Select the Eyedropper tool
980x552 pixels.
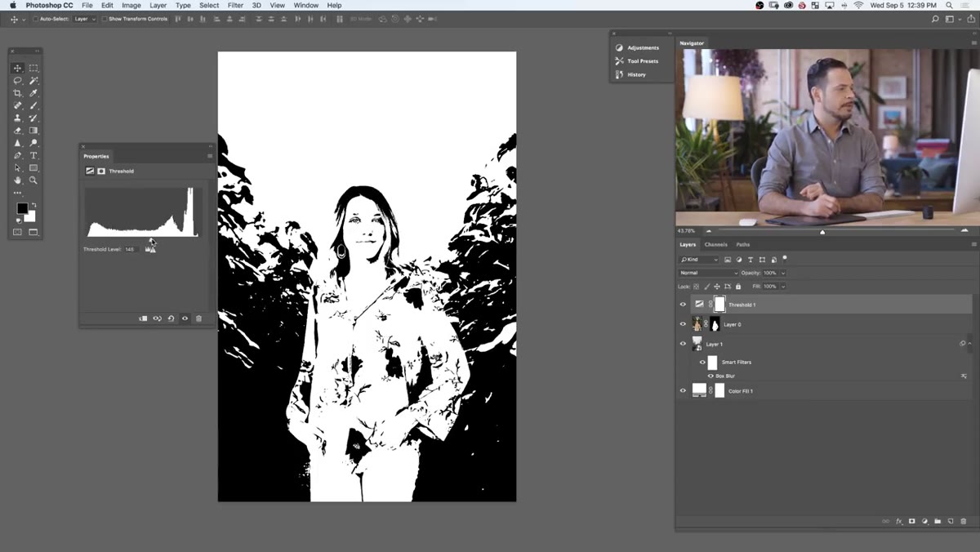click(x=33, y=93)
